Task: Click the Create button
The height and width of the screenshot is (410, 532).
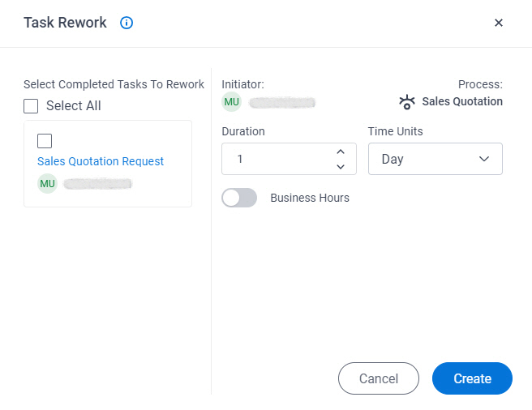Action: coord(472,378)
